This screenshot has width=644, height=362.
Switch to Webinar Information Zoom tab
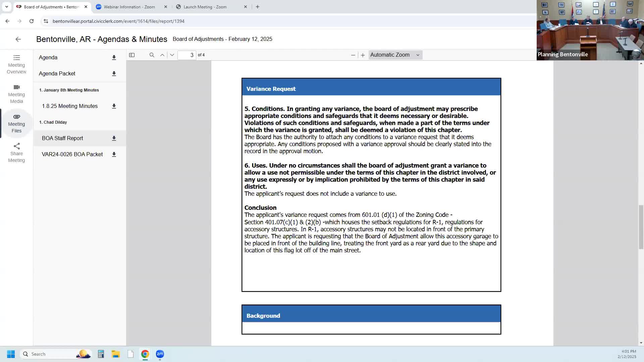[x=129, y=7]
